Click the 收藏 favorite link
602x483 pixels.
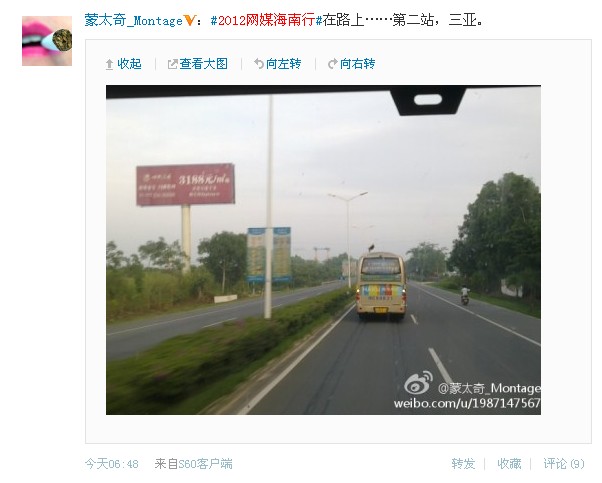509,464
